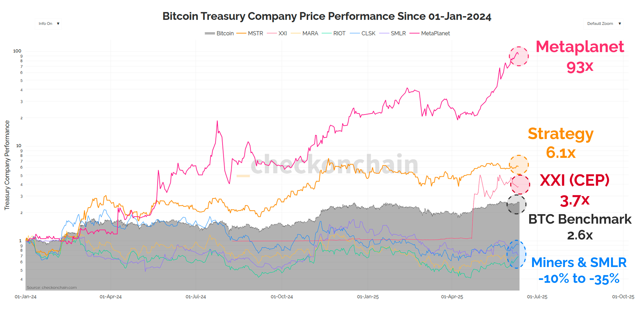
Task: Select the CLSK legend entry
Action: [369, 33]
